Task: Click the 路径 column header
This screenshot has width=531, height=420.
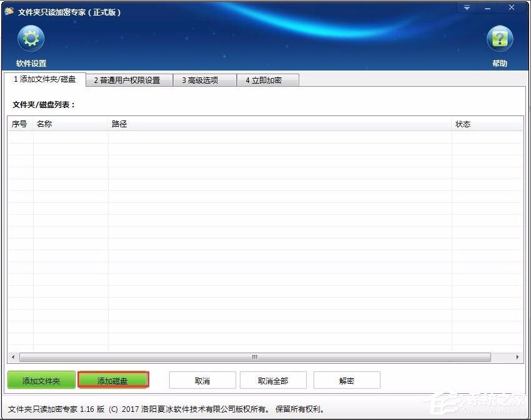Action: [x=119, y=124]
